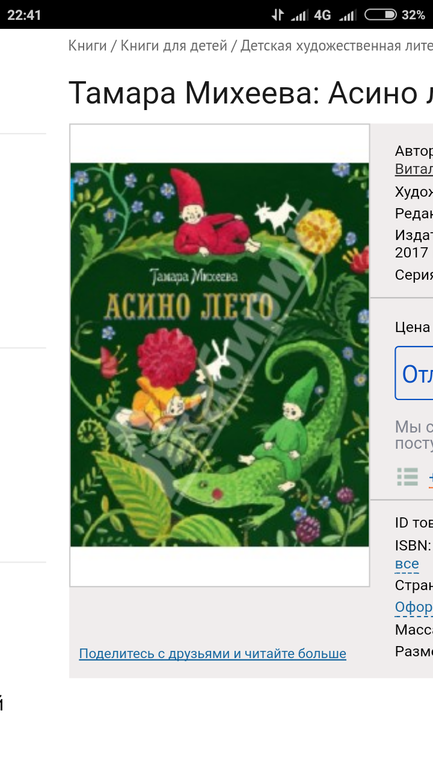Expand the Офор... dashed link
This screenshot has width=433, height=770.
(x=414, y=607)
